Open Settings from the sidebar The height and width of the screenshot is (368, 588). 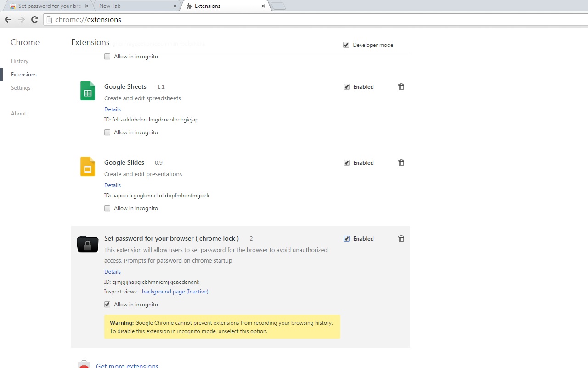click(x=21, y=87)
